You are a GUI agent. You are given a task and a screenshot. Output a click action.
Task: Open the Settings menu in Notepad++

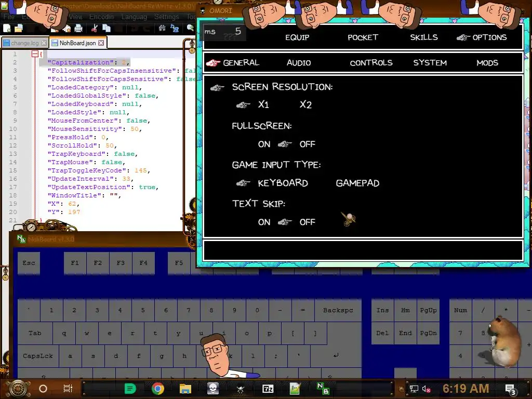[x=166, y=17]
